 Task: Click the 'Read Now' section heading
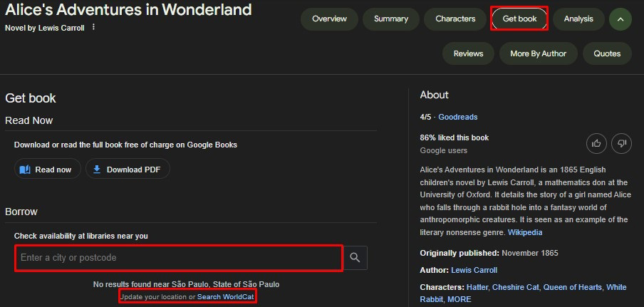[x=28, y=120]
